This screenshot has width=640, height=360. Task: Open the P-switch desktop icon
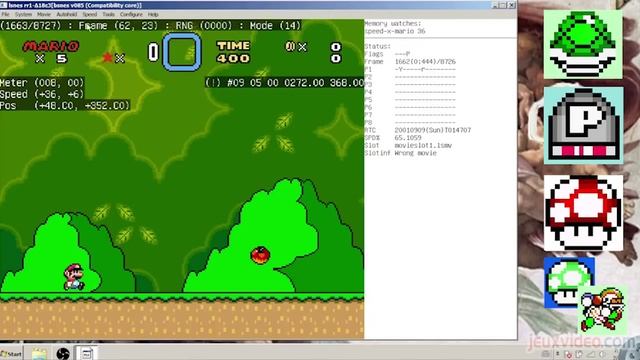(583, 125)
